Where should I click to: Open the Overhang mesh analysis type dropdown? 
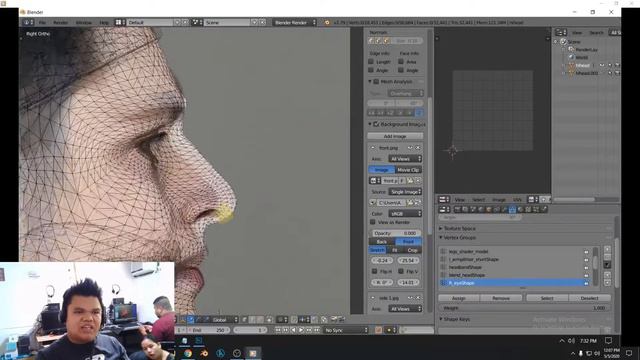coord(405,93)
